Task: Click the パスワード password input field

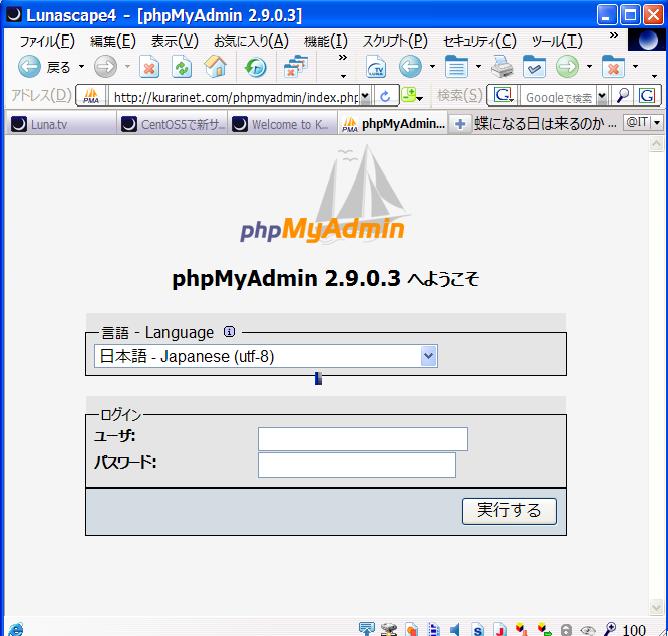Action: click(x=357, y=465)
